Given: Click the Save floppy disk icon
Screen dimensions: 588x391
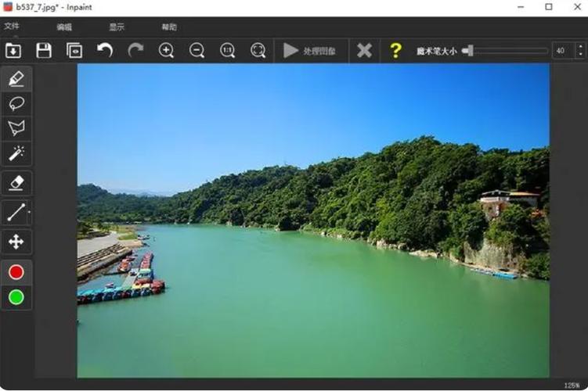Looking at the screenshot, I should pyautogui.click(x=44, y=51).
